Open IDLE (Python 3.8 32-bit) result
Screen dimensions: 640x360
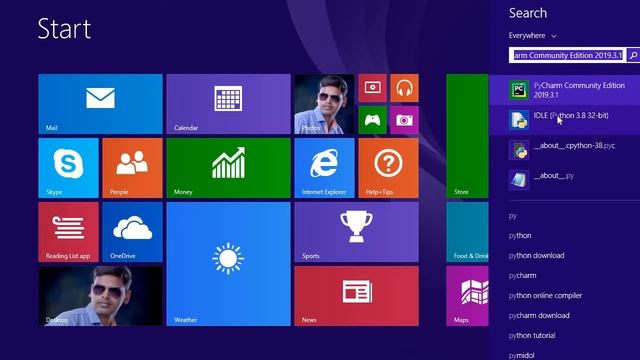click(x=564, y=120)
